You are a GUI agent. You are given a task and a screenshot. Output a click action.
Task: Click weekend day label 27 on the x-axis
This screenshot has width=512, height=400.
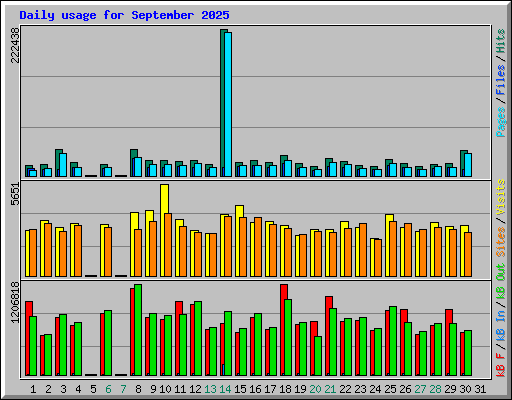[x=420, y=389]
